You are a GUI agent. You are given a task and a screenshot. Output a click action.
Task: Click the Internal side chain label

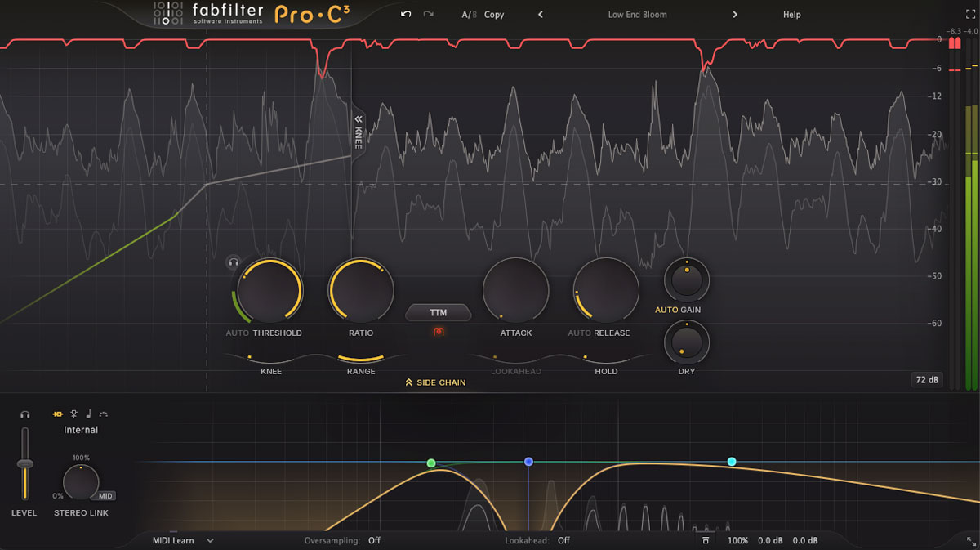pos(81,430)
